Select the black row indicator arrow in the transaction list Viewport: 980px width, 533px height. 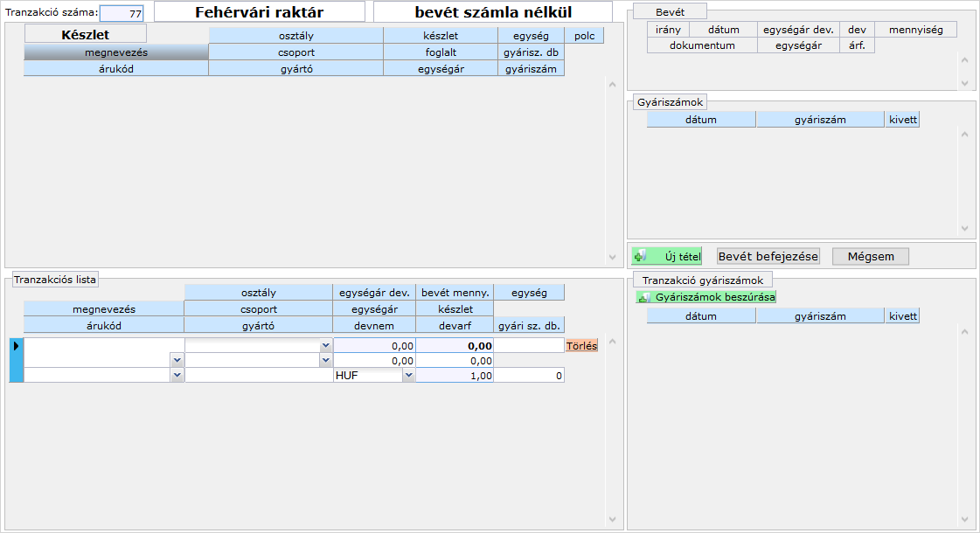(x=16, y=346)
